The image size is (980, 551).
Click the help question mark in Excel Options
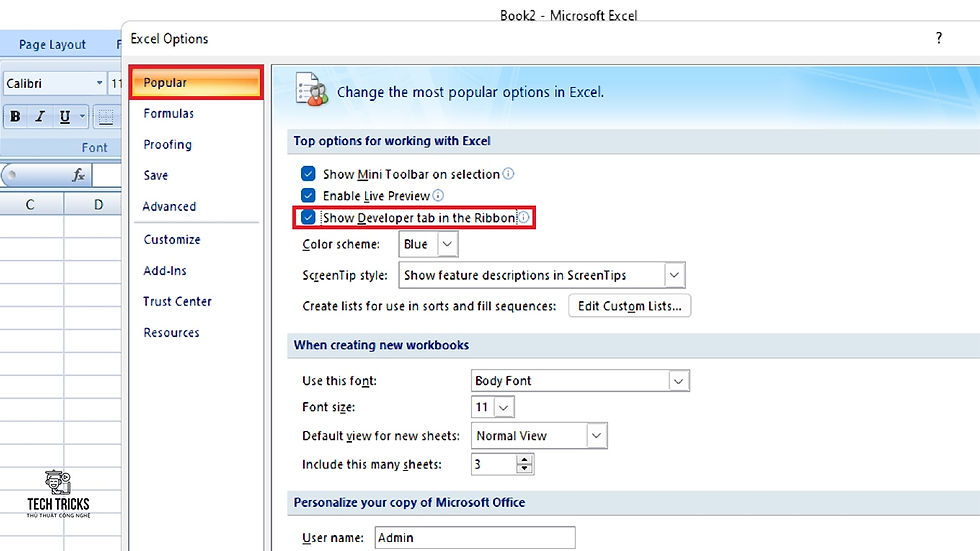(x=939, y=38)
